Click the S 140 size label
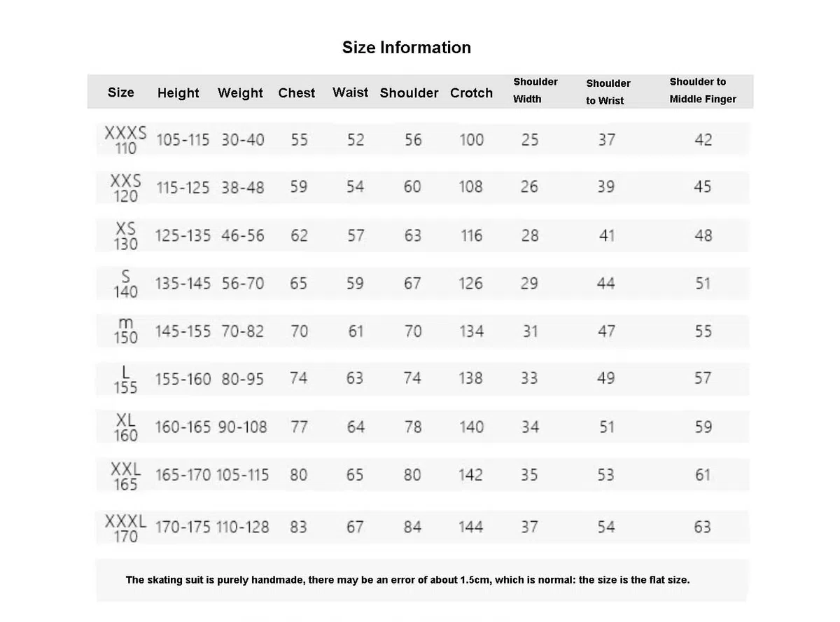This screenshot has width=840, height=622. tap(126, 284)
